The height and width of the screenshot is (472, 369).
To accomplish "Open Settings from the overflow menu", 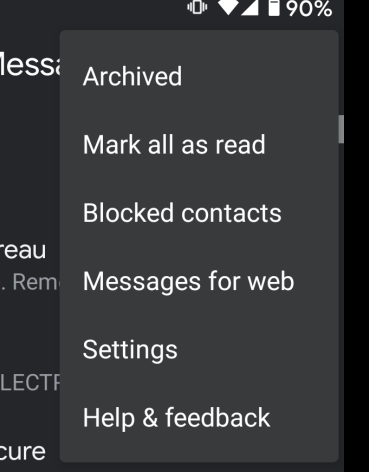I will [199, 349].
